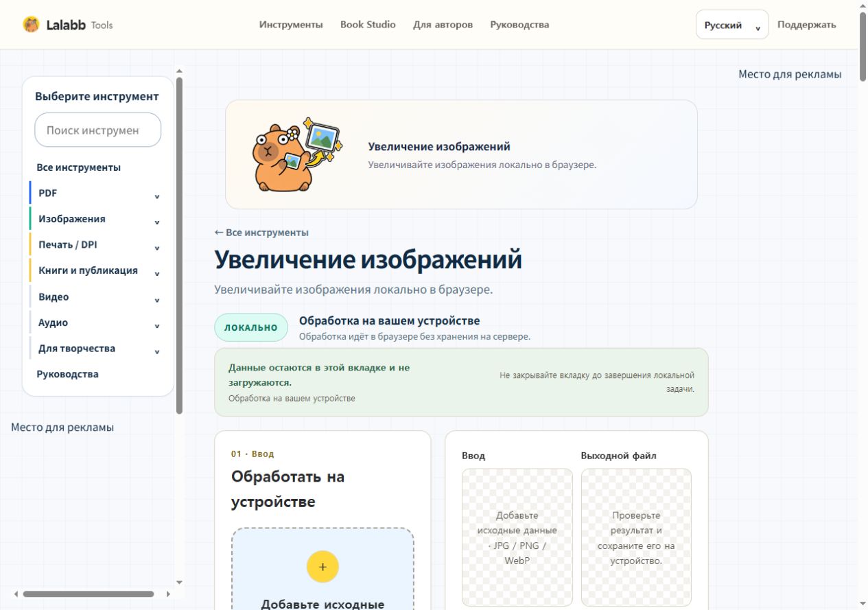Click the Не закрывайте вкладку notice text
This screenshot has height=610, width=868.
(597, 382)
